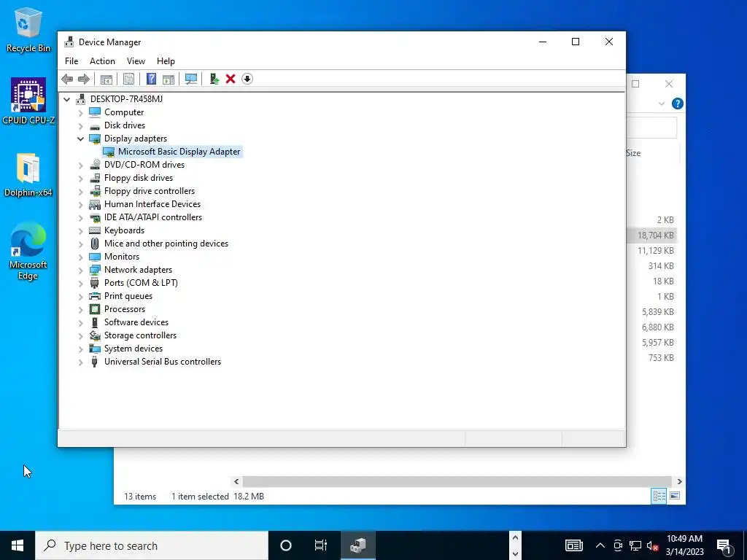The image size is (747, 560).
Task: Expand the ribbon chevron in background window
Action: [x=661, y=104]
